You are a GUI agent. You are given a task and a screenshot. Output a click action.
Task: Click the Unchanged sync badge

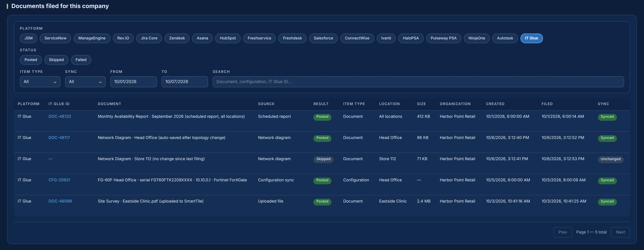[x=610, y=159]
